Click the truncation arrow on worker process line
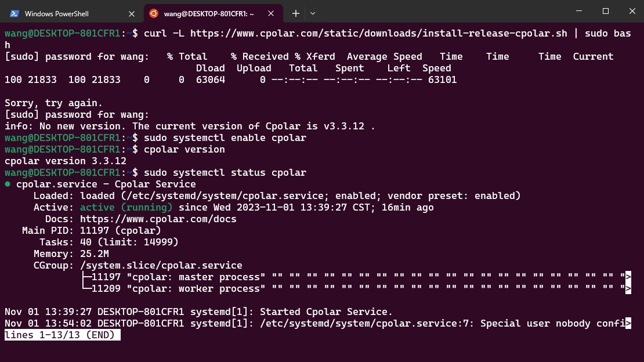Screen dimensions: 644x362 [x=628, y=288]
